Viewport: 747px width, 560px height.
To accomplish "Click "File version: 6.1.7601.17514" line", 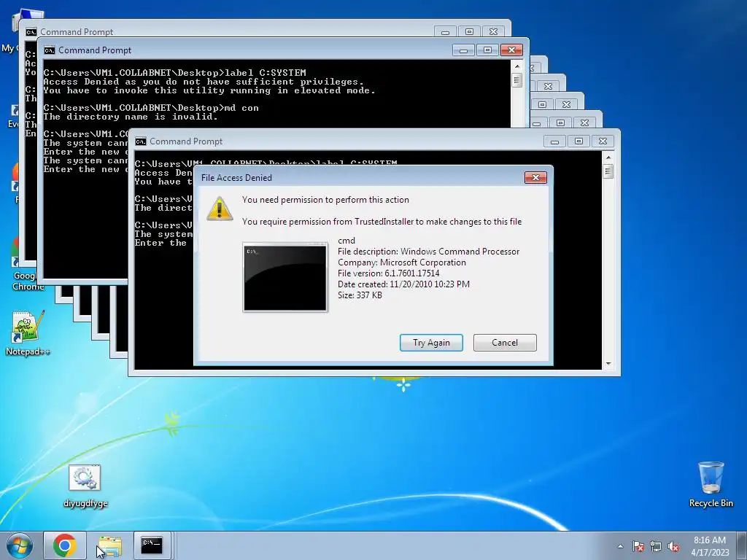I will [388, 273].
